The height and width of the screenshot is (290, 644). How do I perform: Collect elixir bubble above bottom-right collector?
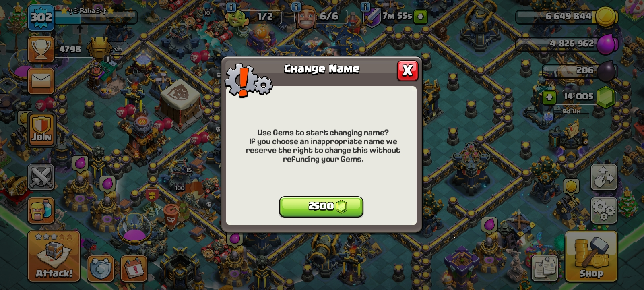(x=489, y=225)
